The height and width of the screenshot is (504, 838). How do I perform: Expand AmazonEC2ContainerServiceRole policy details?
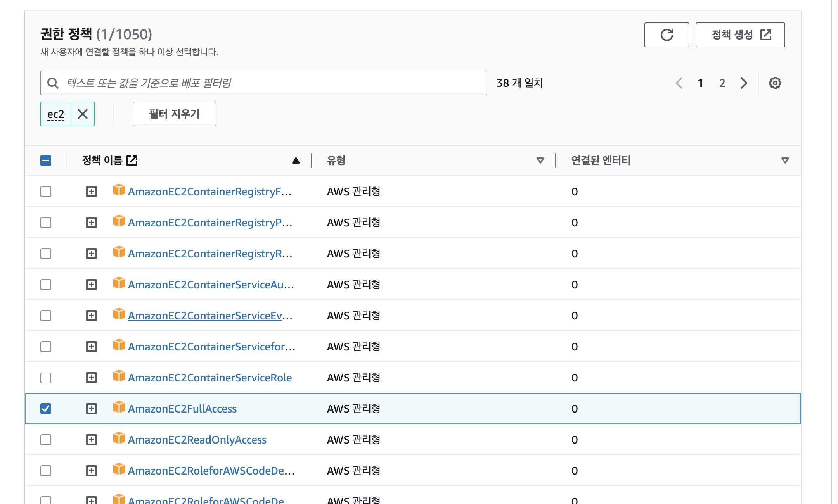point(92,378)
